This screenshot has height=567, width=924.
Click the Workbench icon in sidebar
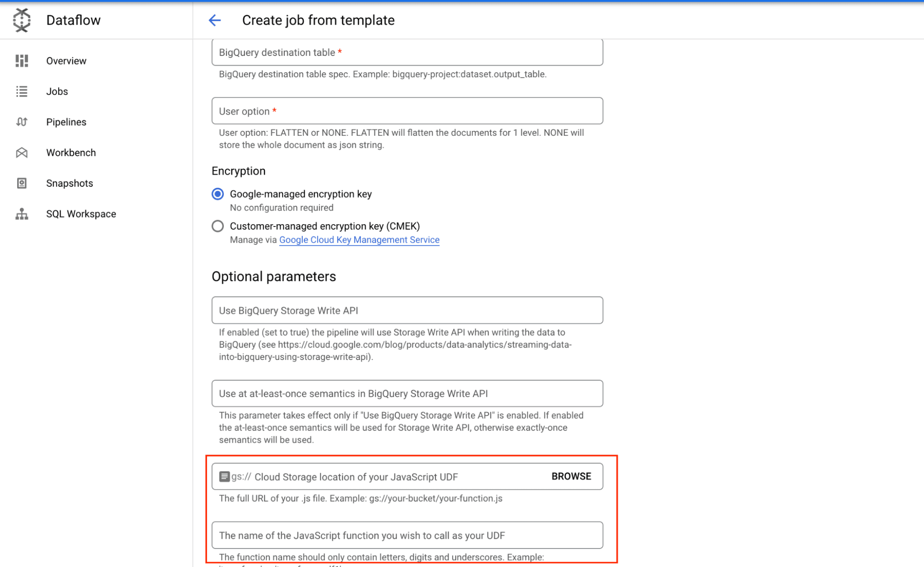[x=22, y=152]
